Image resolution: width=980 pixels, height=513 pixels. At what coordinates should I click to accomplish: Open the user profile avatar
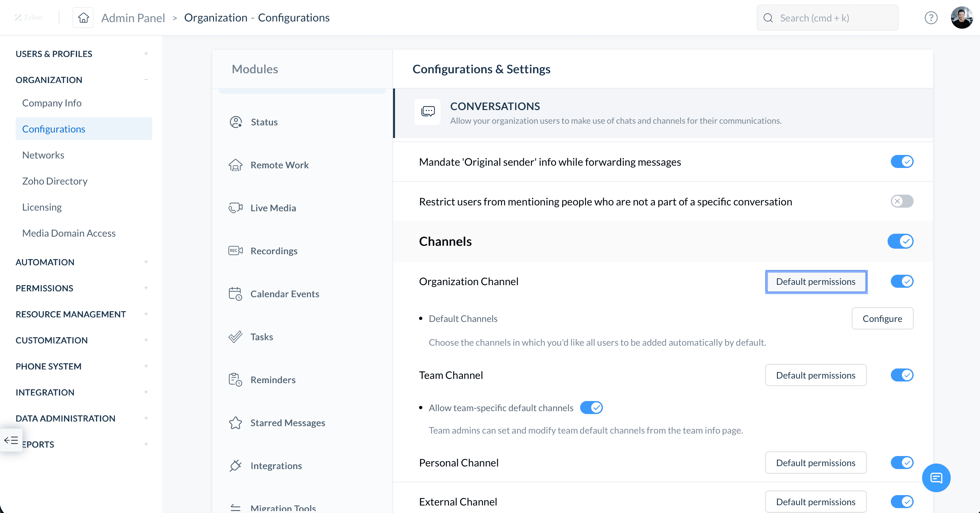click(962, 18)
